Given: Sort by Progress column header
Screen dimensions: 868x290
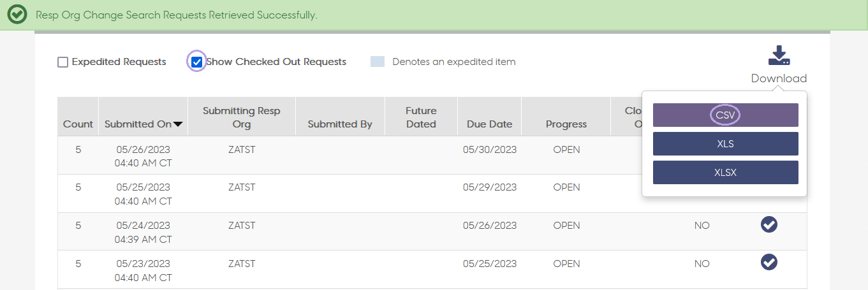Looking at the screenshot, I should 566,124.
